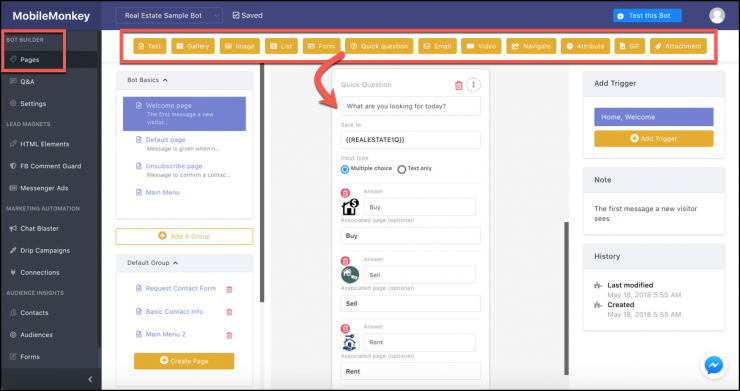This screenshot has height=391, width=740.
Task: Change the Rent answer image
Action: coord(350,342)
